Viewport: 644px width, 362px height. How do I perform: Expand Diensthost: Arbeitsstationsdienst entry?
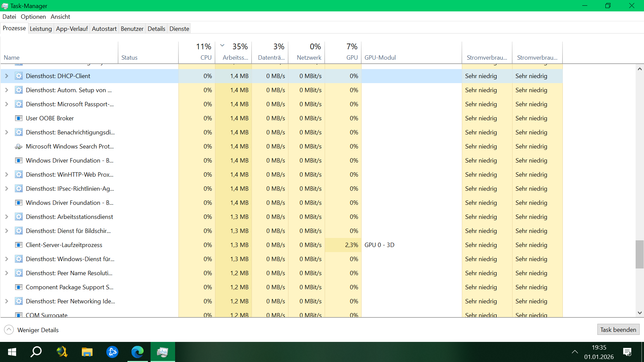coord(6,217)
